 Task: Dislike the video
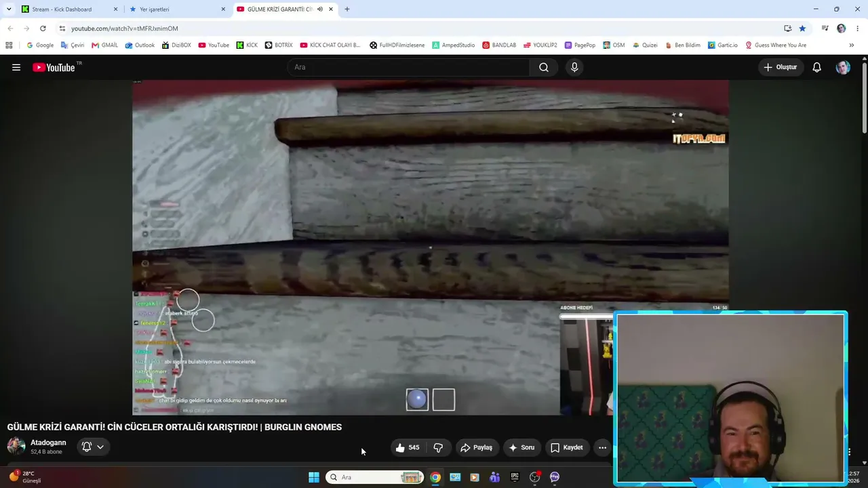438,447
